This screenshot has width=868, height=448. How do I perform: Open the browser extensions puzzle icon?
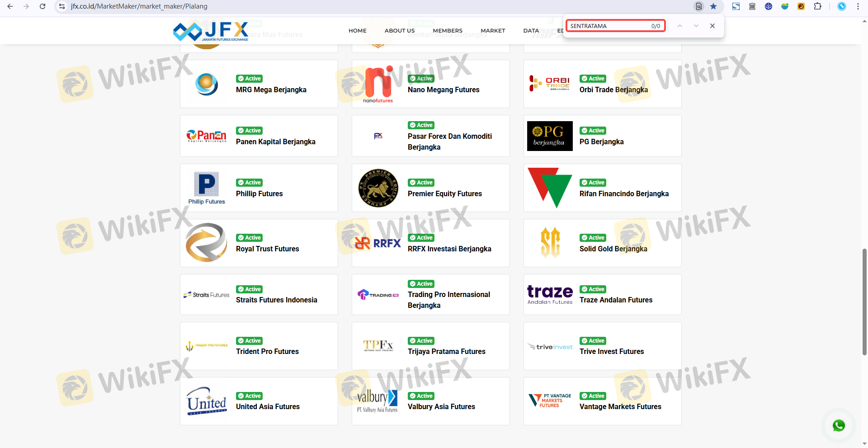point(817,6)
